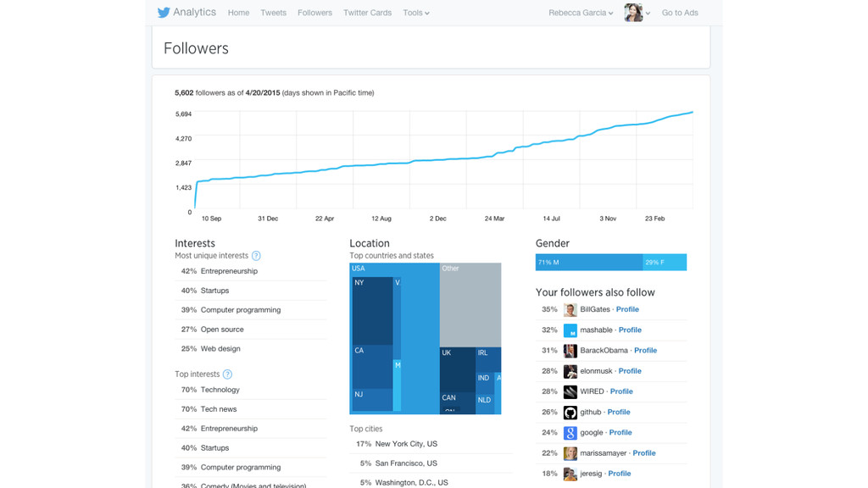Click '5% Washington, D.C., US' row
Screen dimensions: 868x488
(431, 482)
